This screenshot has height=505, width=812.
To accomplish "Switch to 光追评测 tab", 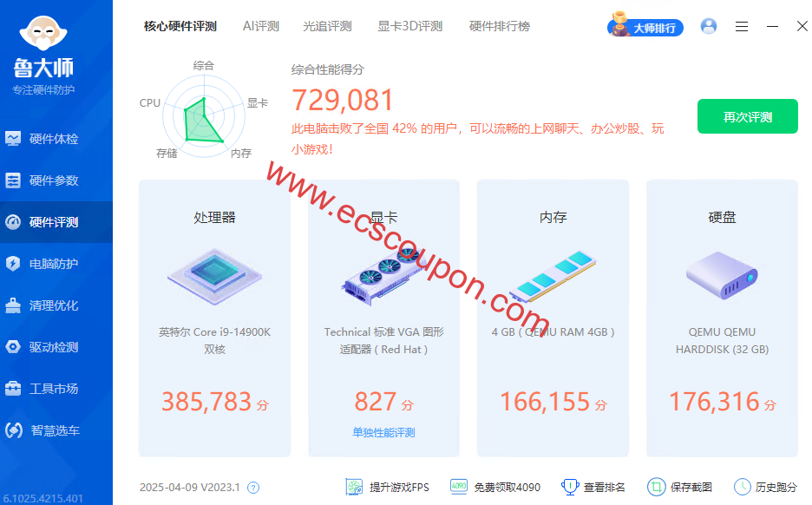I will 327,26.
